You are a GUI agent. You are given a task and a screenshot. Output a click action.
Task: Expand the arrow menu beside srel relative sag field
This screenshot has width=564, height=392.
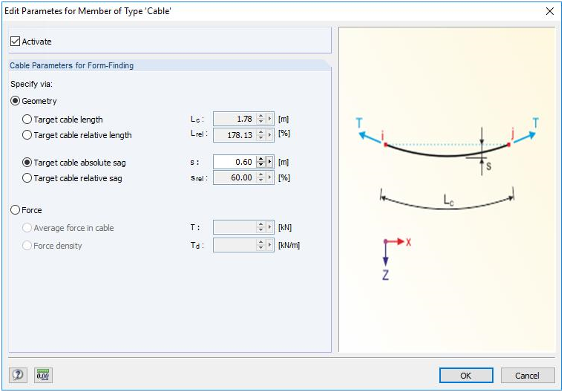[270, 177]
